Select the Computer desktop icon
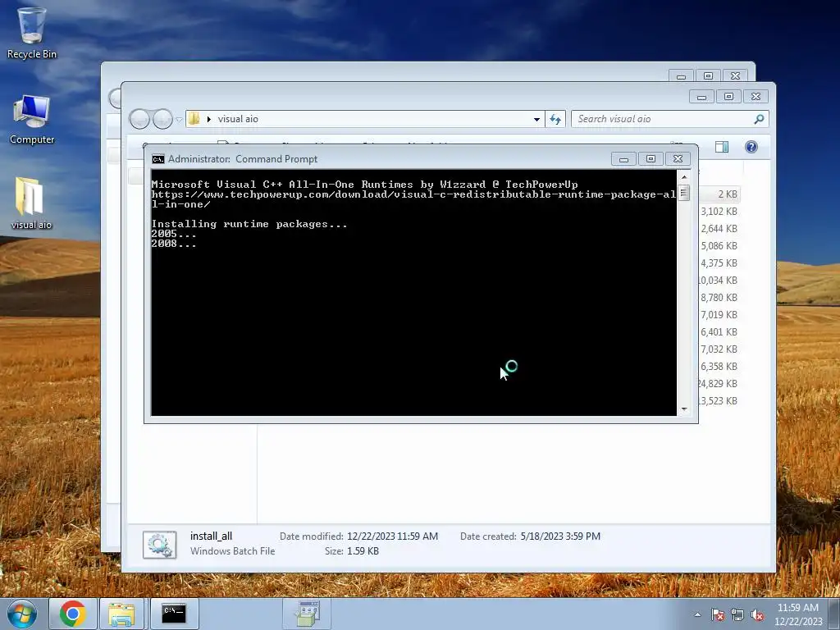 [32, 120]
